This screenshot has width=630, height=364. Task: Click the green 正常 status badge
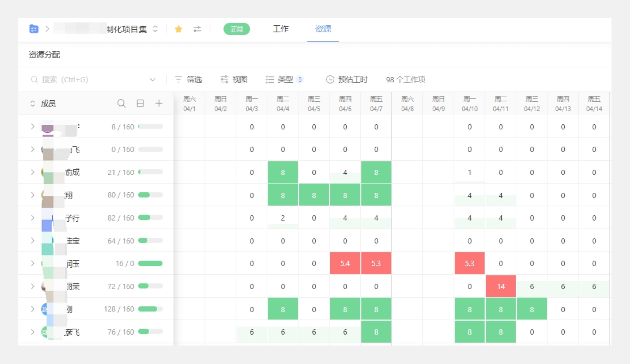point(237,29)
